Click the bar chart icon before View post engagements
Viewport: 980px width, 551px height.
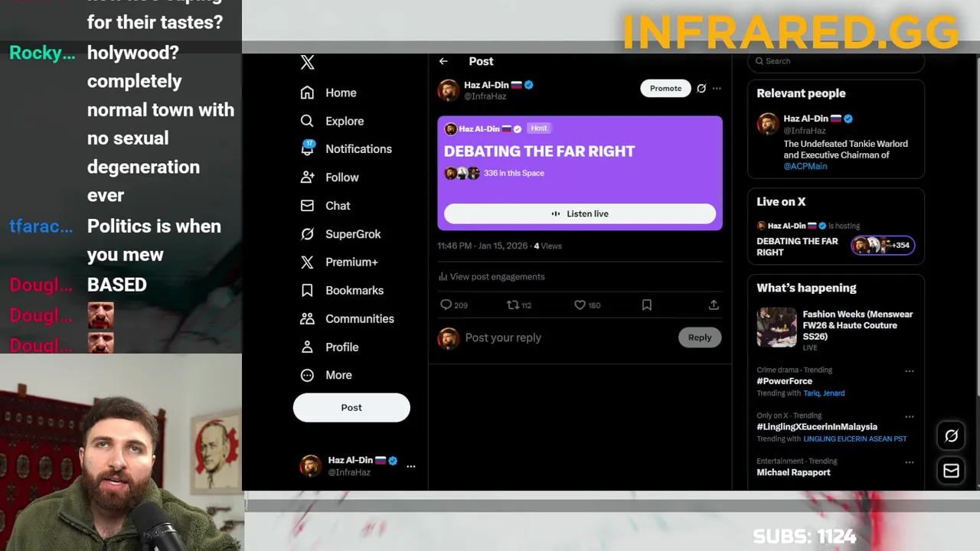click(x=443, y=277)
